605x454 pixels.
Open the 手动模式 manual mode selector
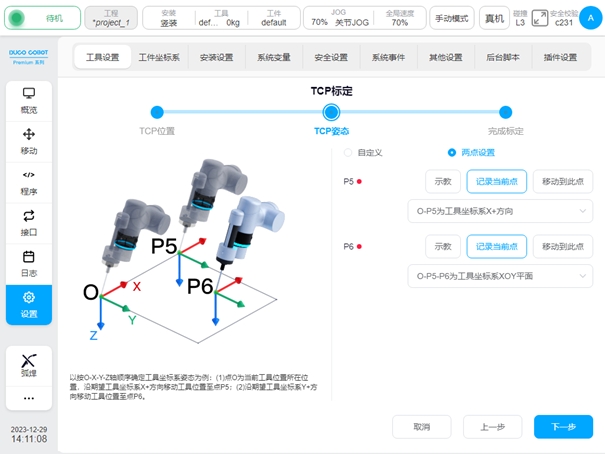click(x=452, y=18)
